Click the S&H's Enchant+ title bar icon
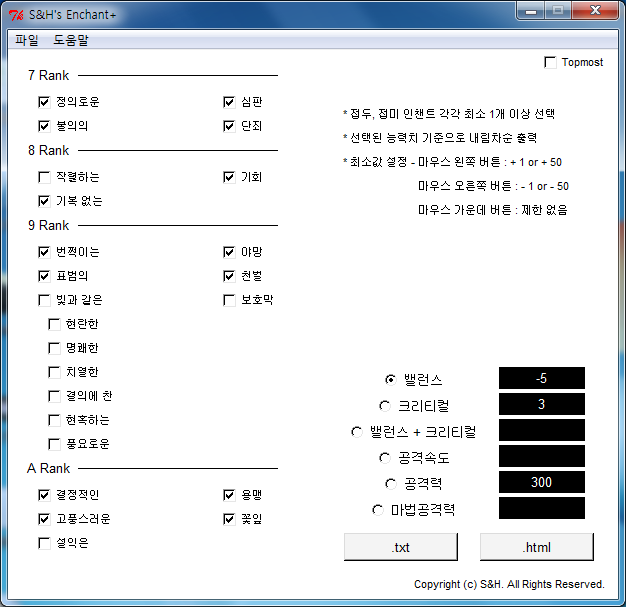 coord(16,13)
